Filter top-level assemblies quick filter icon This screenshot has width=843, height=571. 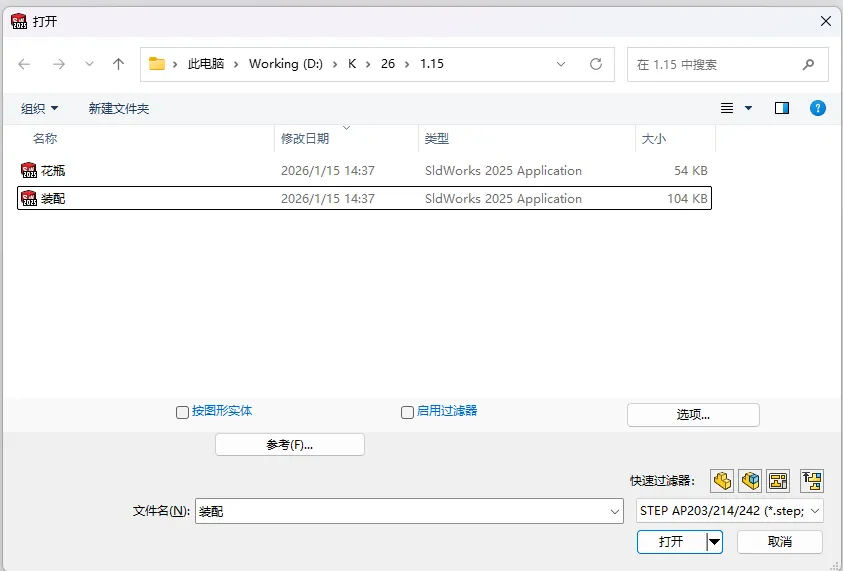(x=812, y=480)
